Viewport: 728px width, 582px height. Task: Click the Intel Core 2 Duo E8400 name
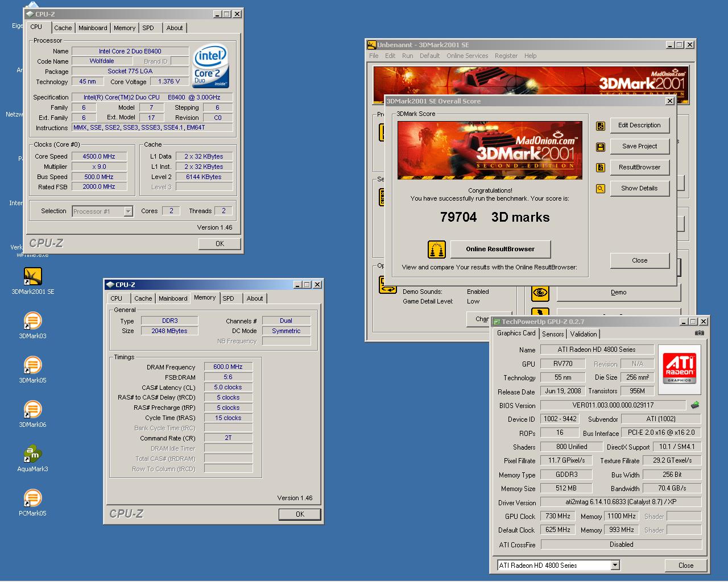[130, 51]
